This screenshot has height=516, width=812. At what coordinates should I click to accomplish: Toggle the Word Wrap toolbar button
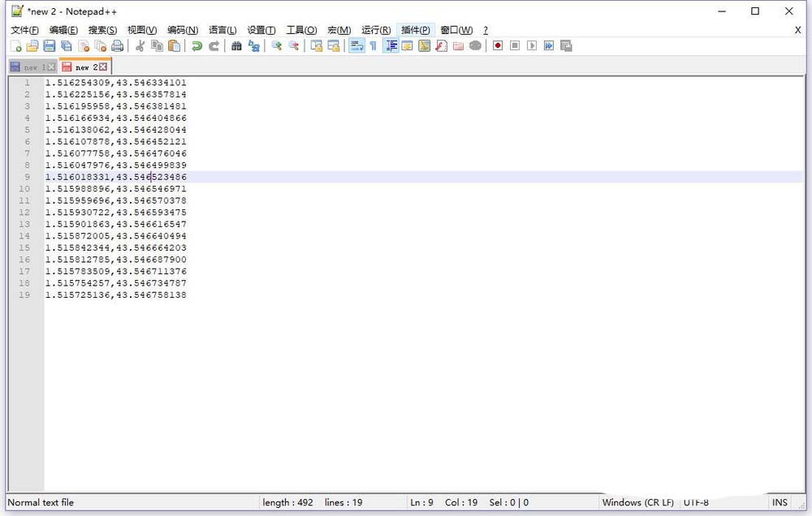pos(356,46)
